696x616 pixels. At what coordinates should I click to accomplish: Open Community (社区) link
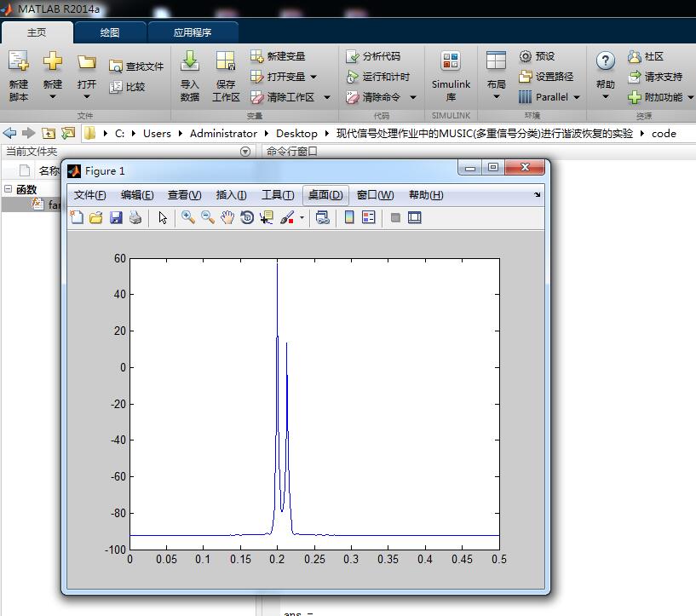click(646, 56)
